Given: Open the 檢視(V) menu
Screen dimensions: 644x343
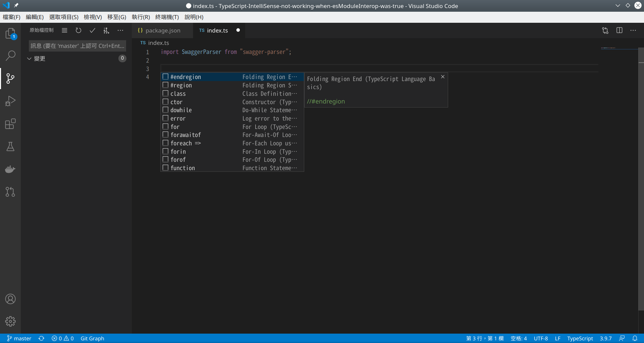Looking at the screenshot, I should pyautogui.click(x=93, y=17).
